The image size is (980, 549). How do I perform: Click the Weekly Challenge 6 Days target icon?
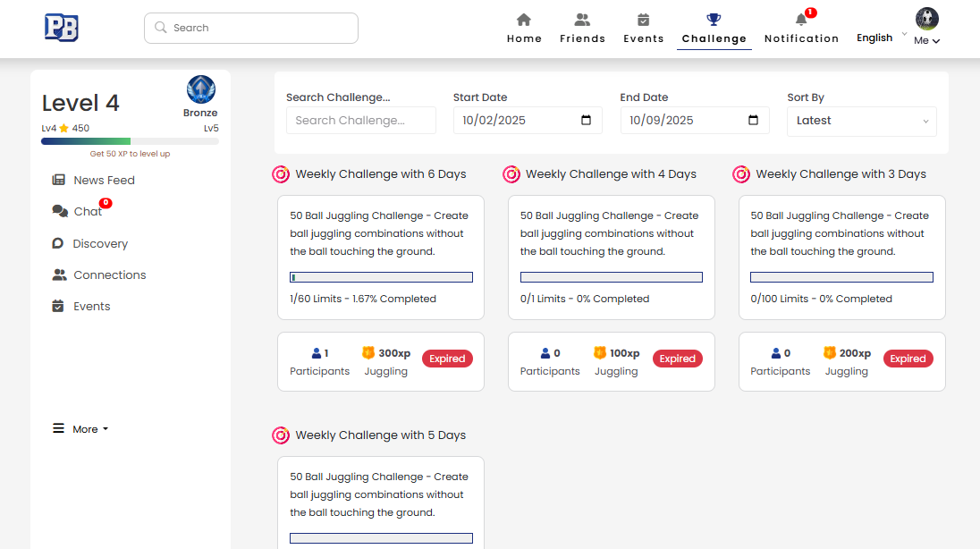click(281, 174)
